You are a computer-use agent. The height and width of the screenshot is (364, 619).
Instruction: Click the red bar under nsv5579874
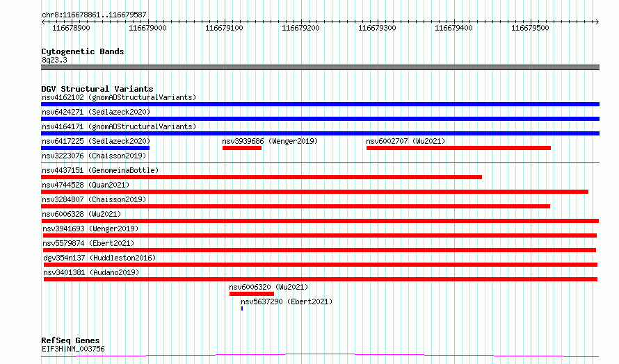319,250
